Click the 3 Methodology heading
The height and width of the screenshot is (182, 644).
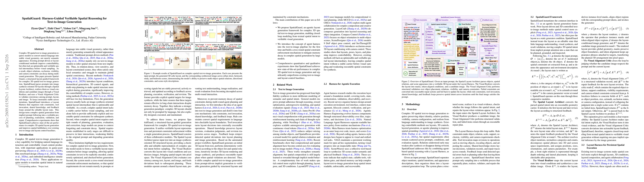411,104
